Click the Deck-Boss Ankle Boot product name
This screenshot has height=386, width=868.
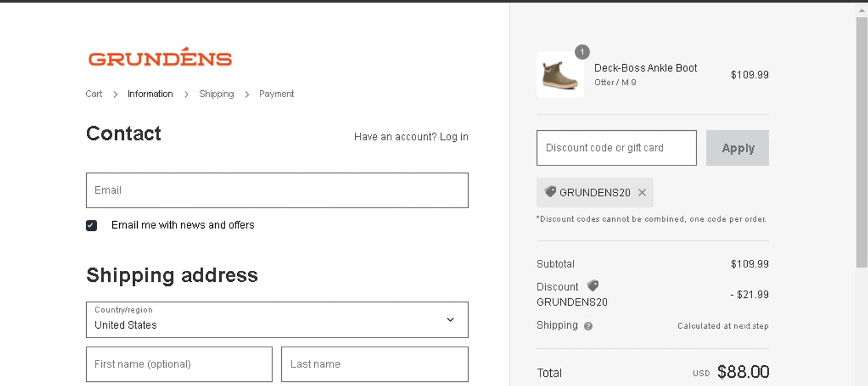646,68
